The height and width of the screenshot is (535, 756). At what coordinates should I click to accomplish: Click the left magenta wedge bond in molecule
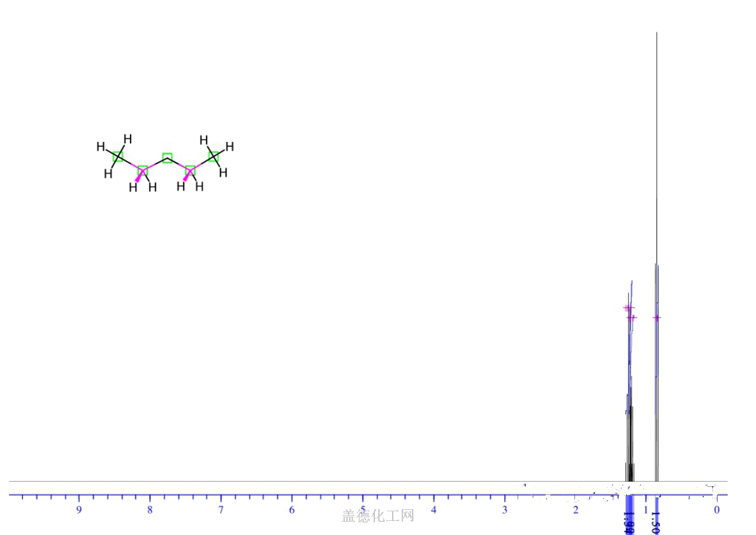(x=138, y=177)
